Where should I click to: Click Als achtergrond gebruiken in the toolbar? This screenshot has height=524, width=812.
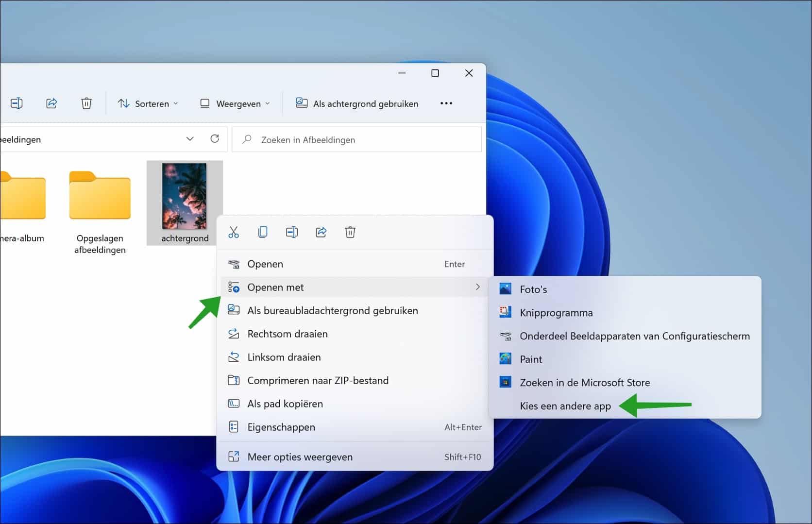point(357,103)
